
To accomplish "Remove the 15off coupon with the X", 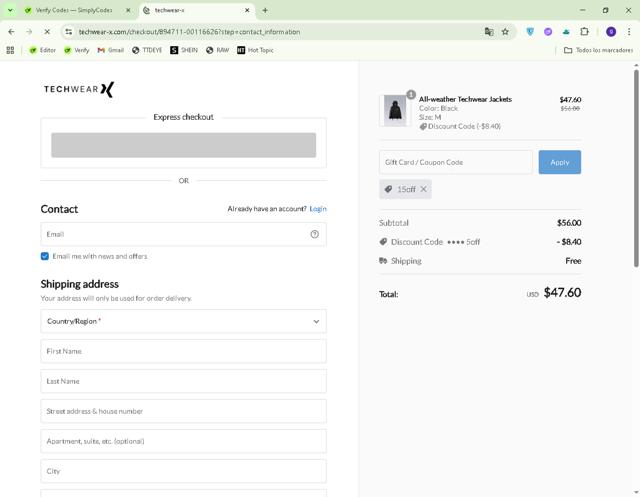I will (x=424, y=189).
